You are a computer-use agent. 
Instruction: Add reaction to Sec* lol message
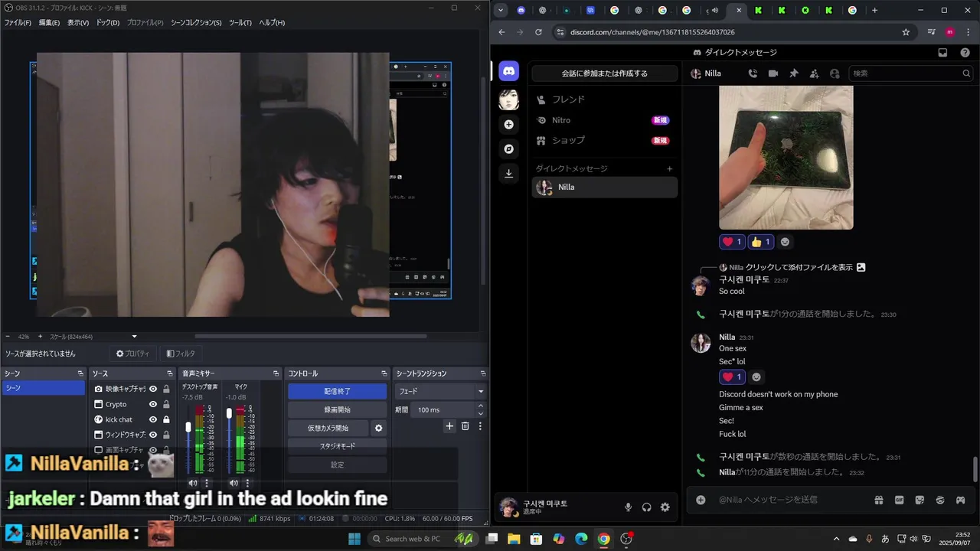coord(756,377)
